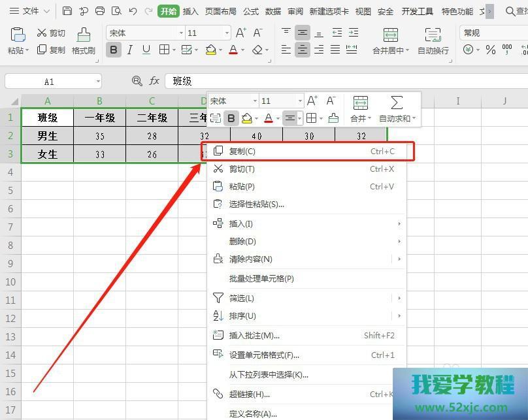Toggle Bold in the ribbon font group
This screenshot has height=420, width=528.
click(x=114, y=50)
